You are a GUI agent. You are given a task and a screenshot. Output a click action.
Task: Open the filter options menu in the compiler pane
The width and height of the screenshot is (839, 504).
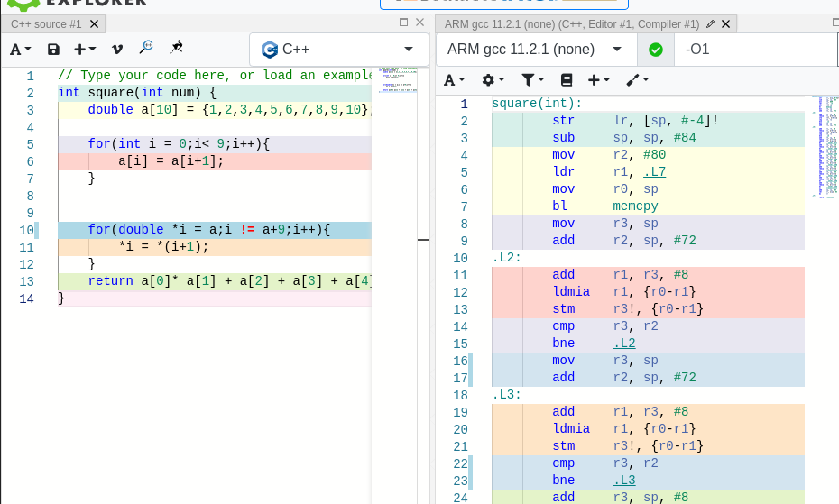tap(532, 80)
